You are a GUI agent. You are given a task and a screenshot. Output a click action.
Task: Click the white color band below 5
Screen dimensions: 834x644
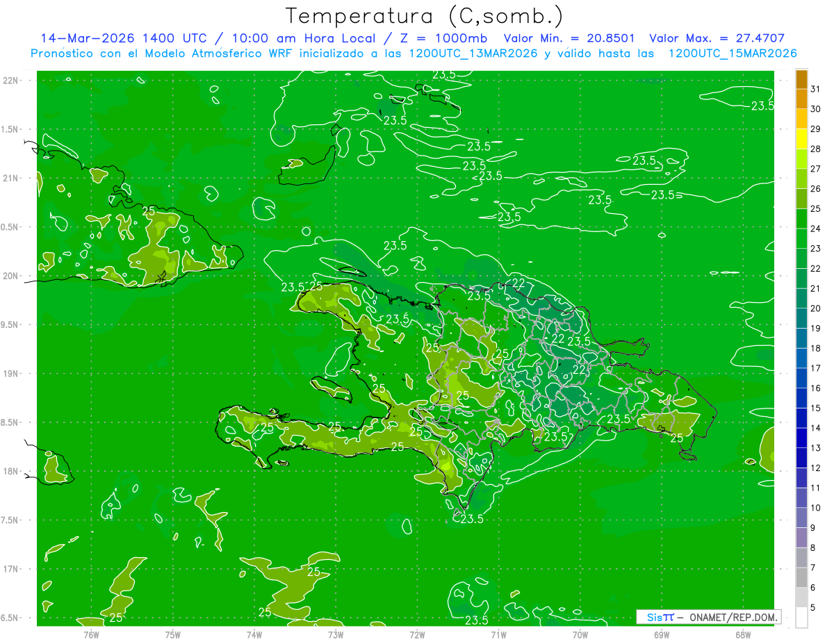[x=801, y=618]
